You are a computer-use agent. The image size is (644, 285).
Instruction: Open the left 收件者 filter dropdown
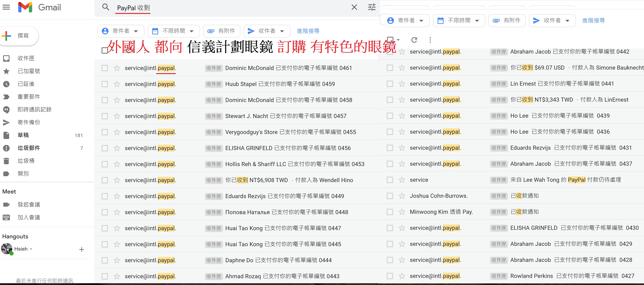point(267,31)
